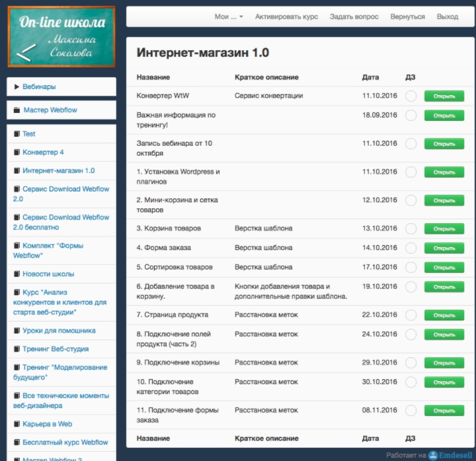
Task: Click lesson title 7. Страница продукта
Action: pyautogui.click(x=172, y=314)
